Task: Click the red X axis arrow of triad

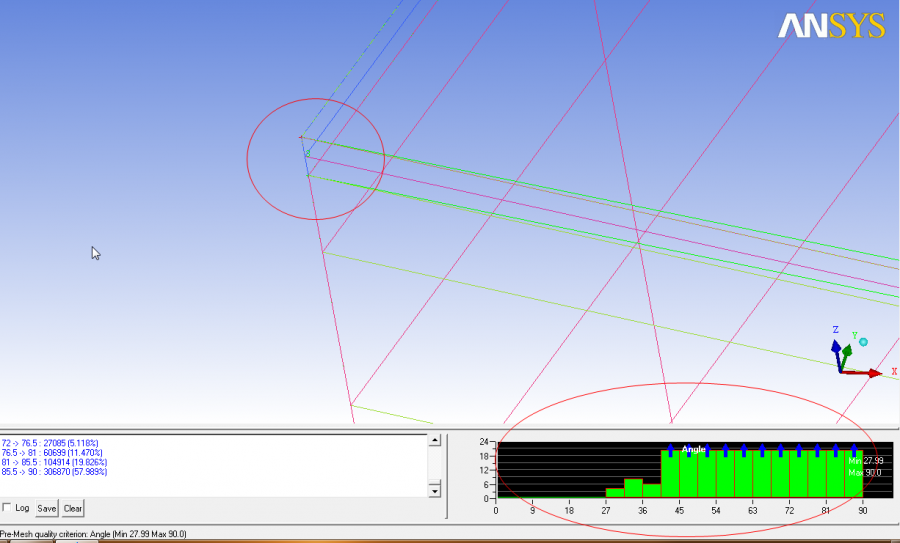Action: pos(861,373)
